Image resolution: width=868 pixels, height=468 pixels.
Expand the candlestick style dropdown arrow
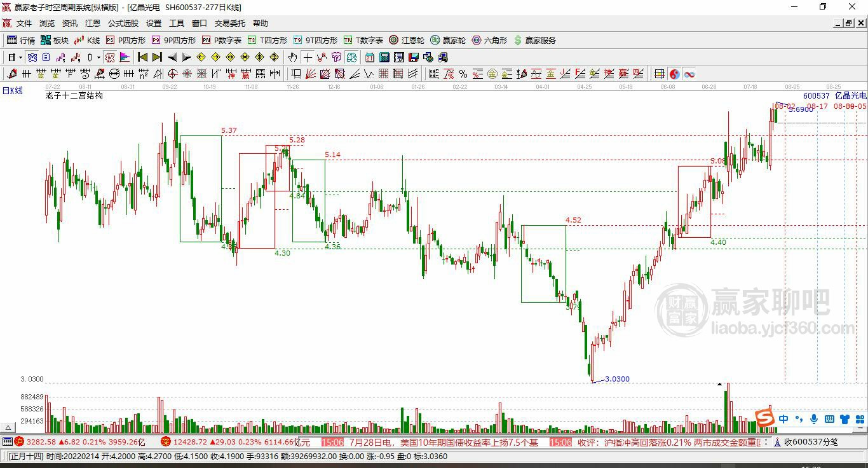(x=98, y=57)
